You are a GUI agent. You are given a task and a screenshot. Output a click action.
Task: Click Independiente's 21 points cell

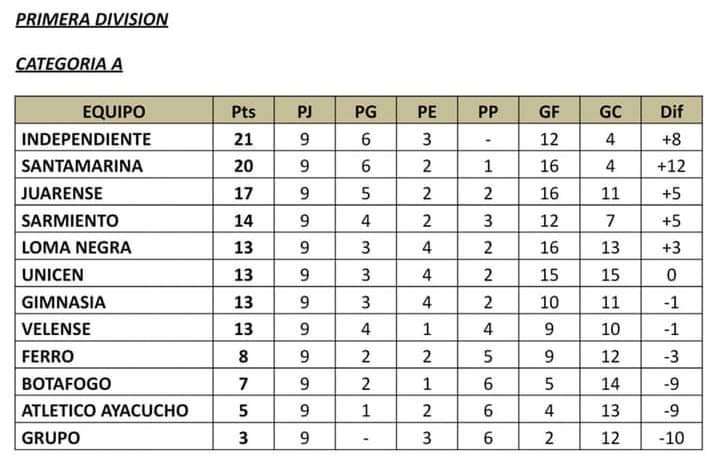243,138
